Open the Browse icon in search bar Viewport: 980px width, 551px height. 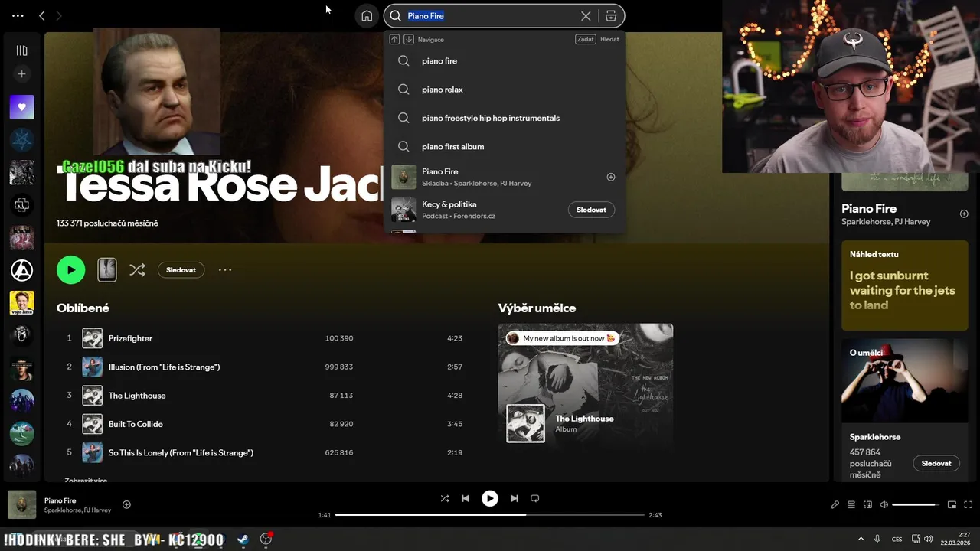(x=610, y=16)
